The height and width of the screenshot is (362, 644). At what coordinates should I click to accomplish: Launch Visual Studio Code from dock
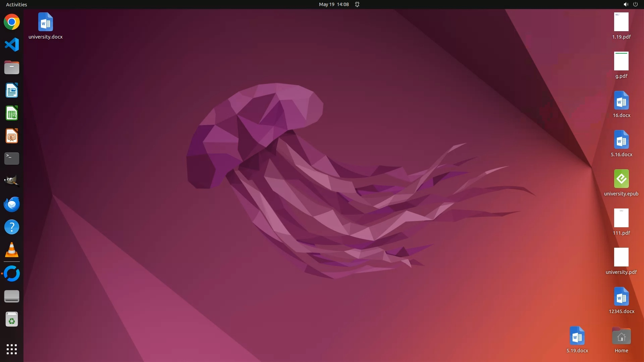(12, 45)
